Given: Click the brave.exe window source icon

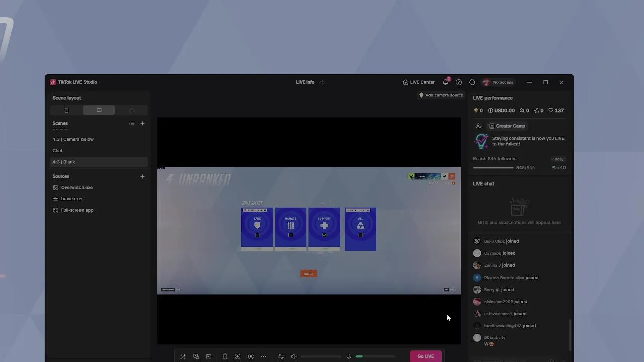Looking at the screenshot, I should tap(55, 199).
